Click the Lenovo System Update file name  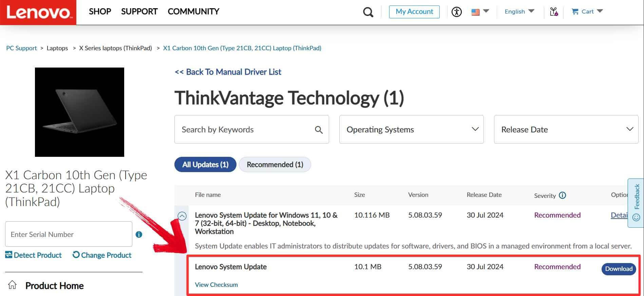click(x=231, y=267)
